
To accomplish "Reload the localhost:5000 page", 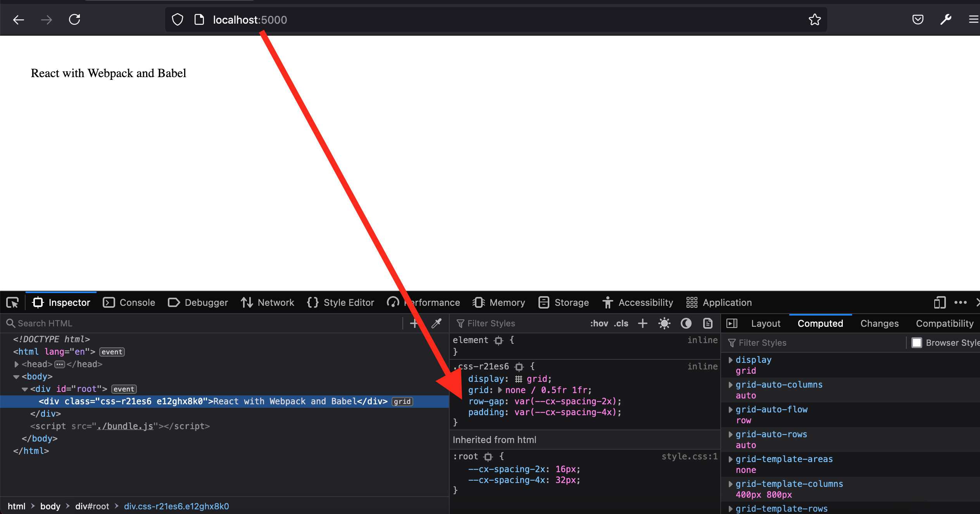I will tap(74, 19).
